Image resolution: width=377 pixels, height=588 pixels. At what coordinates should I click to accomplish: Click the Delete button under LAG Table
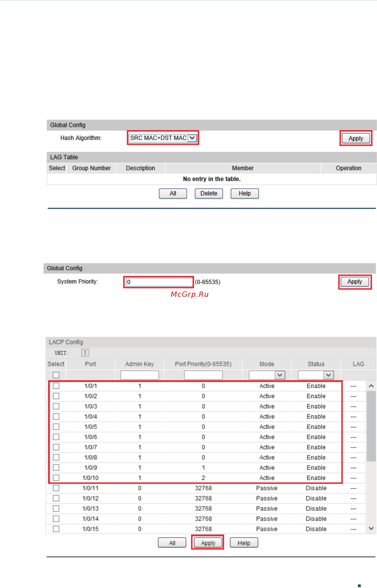click(209, 194)
